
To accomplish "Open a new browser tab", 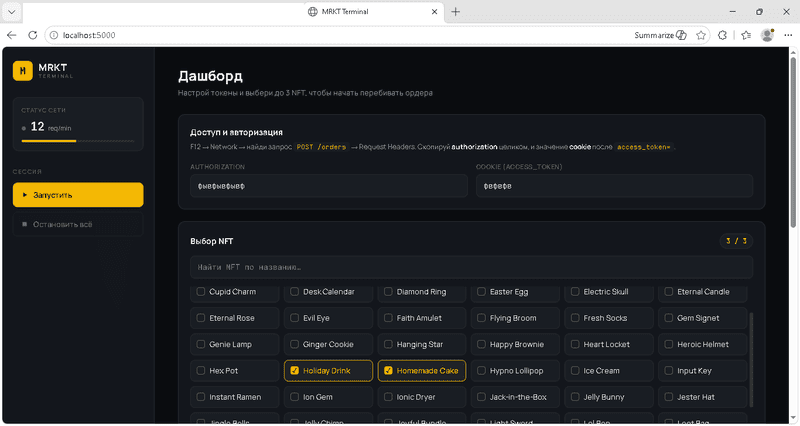I will pyautogui.click(x=456, y=12).
